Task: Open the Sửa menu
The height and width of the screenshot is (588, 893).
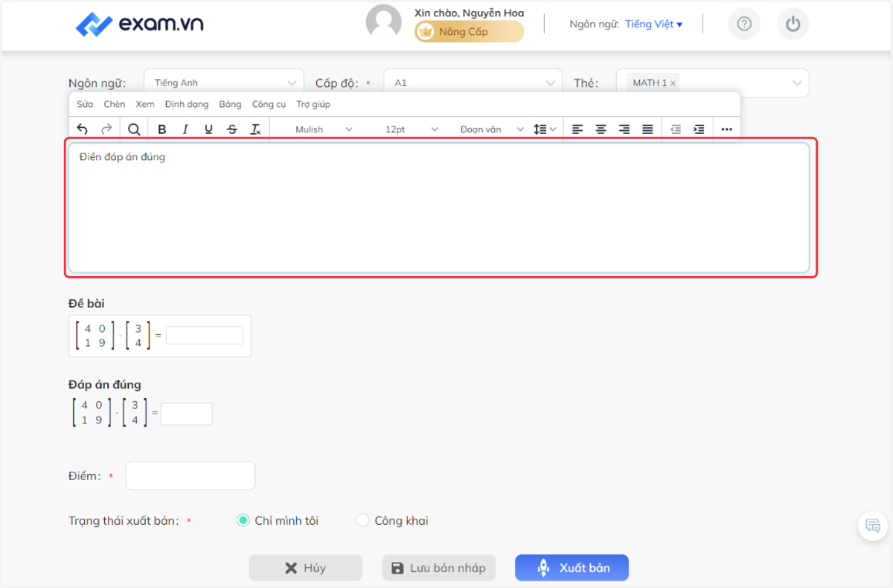Action: [x=85, y=104]
